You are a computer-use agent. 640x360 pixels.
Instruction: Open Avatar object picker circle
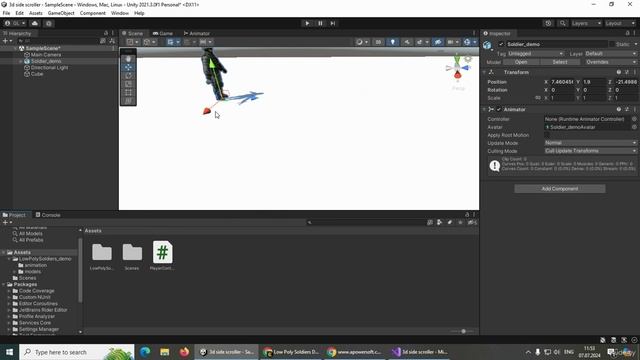(634, 127)
